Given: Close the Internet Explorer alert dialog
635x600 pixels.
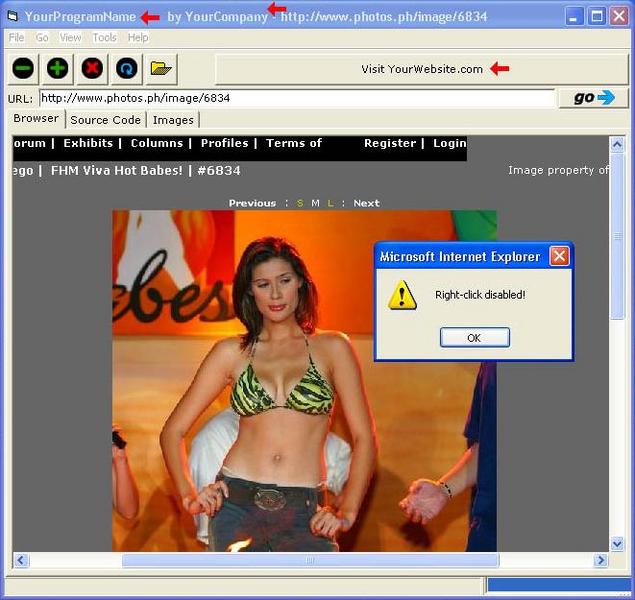Looking at the screenshot, I should pos(559,256).
